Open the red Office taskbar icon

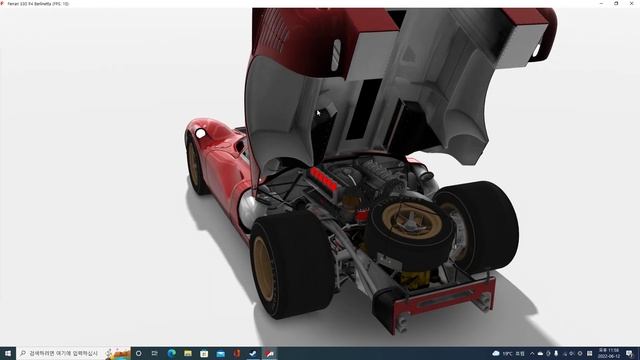236,353
